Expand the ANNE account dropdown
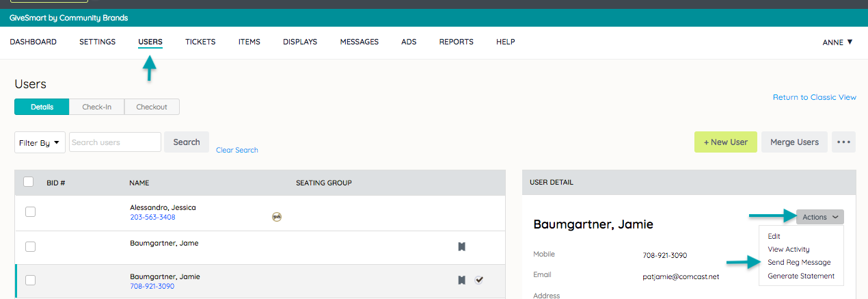This screenshot has height=299, width=868. pyautogui.click(x=837, y=42)
